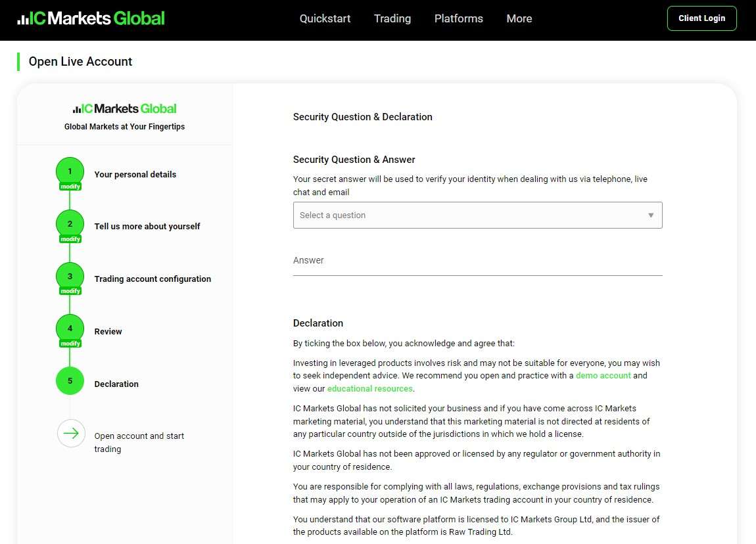Viewport: 756px width, 544px height.
Task: Click the dropdown arrow in security question
Action: [x=651, y=215]
